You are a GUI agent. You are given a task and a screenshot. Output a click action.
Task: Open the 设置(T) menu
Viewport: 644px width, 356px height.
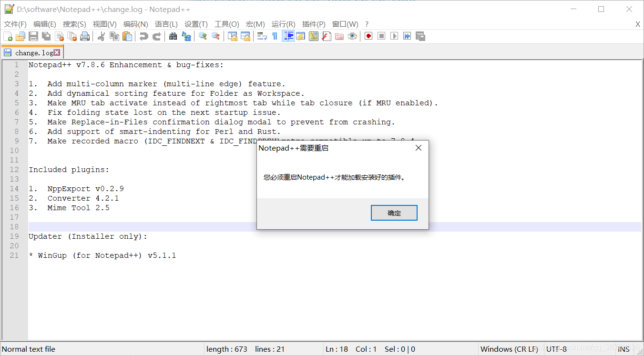pyautogui.click(x=196, y=24)
